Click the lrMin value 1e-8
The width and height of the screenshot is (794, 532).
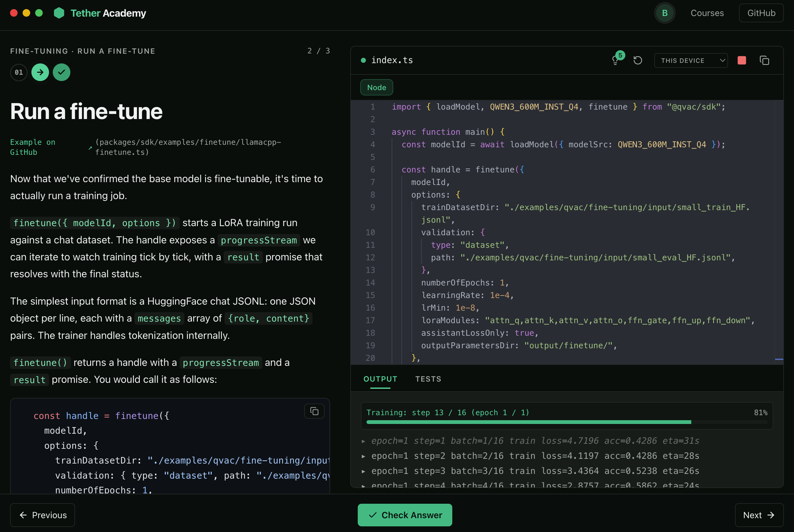tap(465, 308)
